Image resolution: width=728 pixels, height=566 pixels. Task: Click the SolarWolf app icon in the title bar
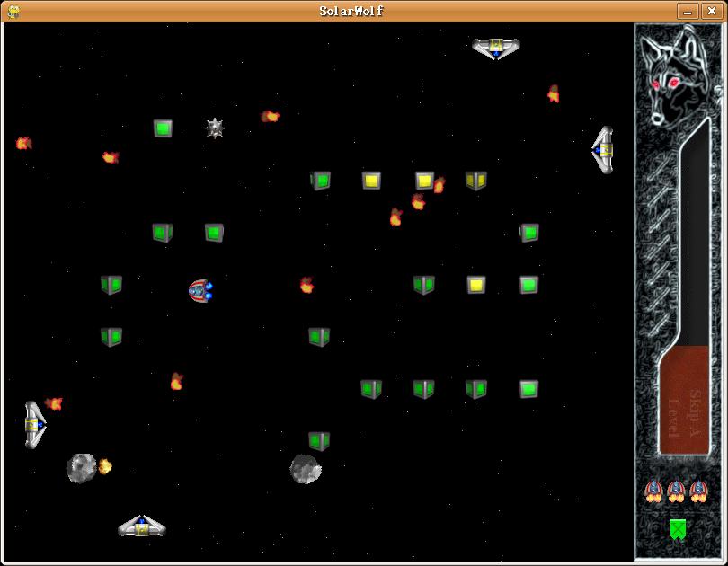tap(13, 11)
